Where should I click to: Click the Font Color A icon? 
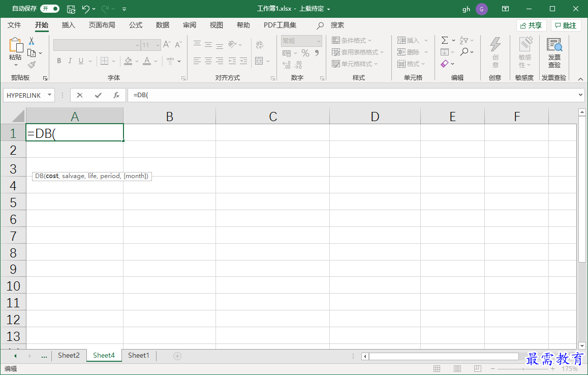click(x=147, y=61)
